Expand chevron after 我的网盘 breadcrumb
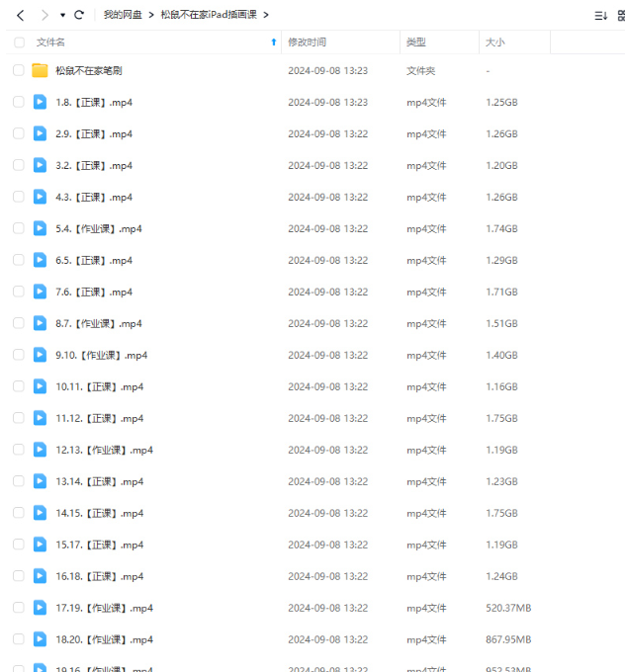Image resolution: width=625 pixels, height=672 pixels. coord(151,16)
